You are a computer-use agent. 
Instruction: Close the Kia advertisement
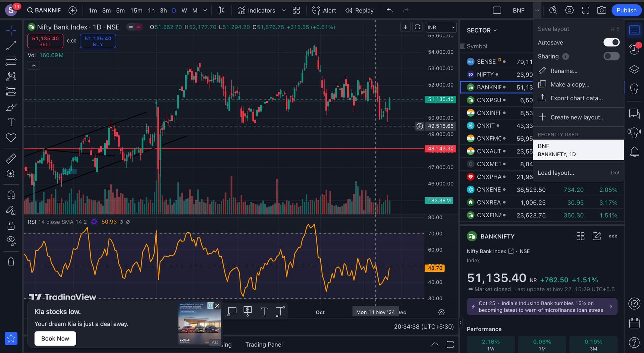[217, 306]
